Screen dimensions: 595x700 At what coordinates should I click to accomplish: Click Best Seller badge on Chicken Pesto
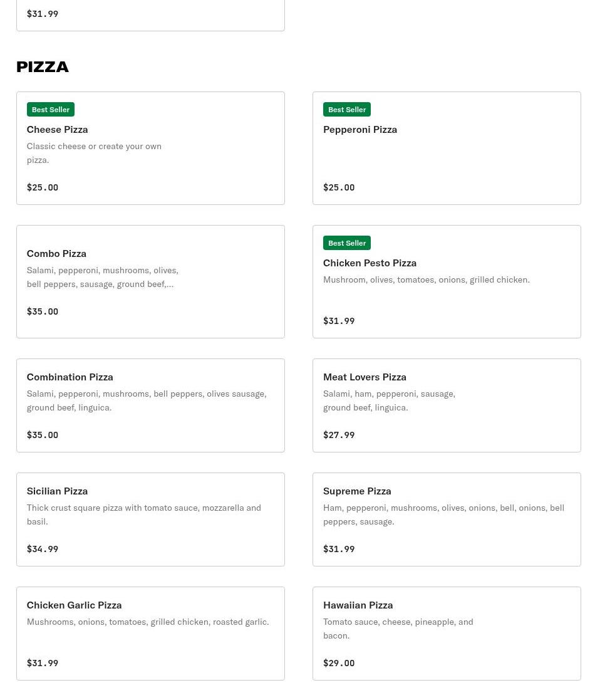coord(347,243)
